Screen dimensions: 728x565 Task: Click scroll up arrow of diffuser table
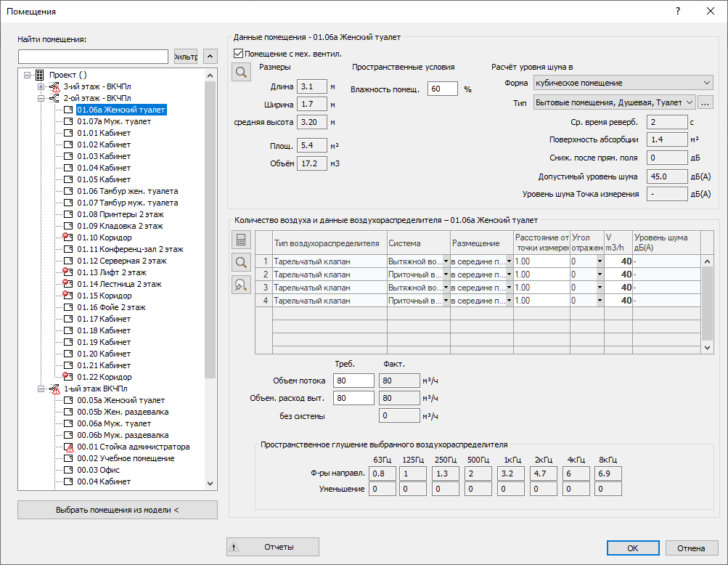(x=707, y=261)
